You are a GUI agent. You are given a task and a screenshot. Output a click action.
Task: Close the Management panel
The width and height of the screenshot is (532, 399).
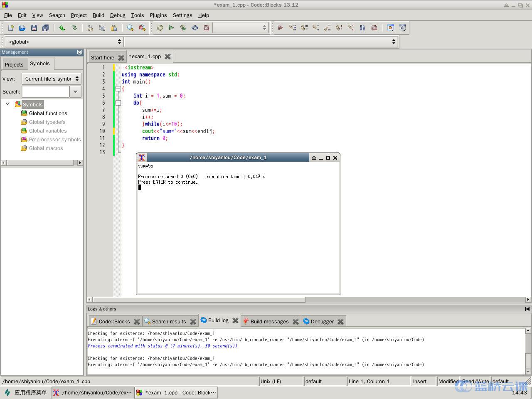pyautogui.click(x=79, y=52)
